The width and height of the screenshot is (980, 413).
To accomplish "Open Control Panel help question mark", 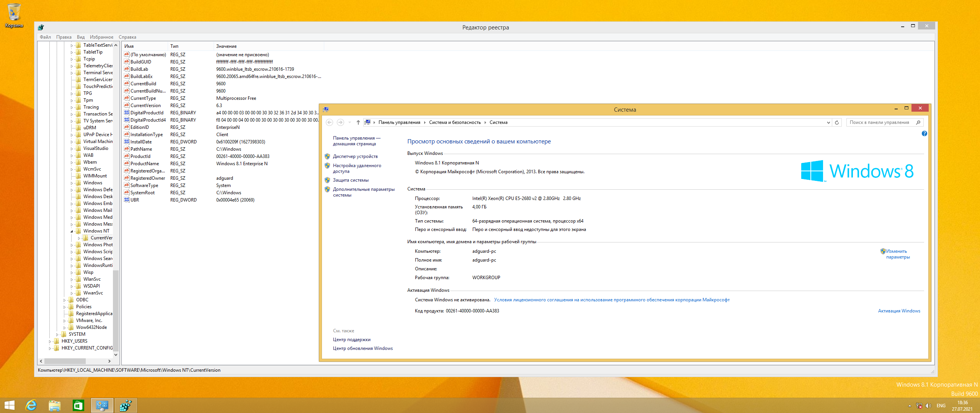I will coord(924,133).
